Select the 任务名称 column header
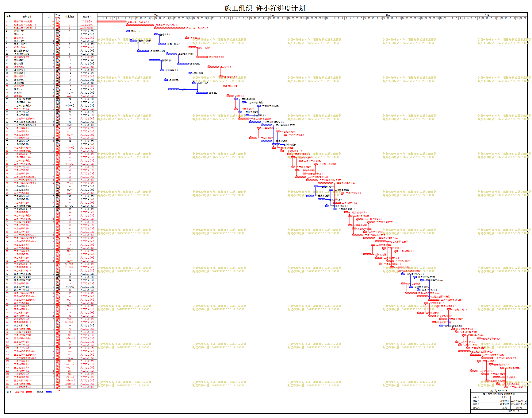532x418 pixels. (27, 16)
